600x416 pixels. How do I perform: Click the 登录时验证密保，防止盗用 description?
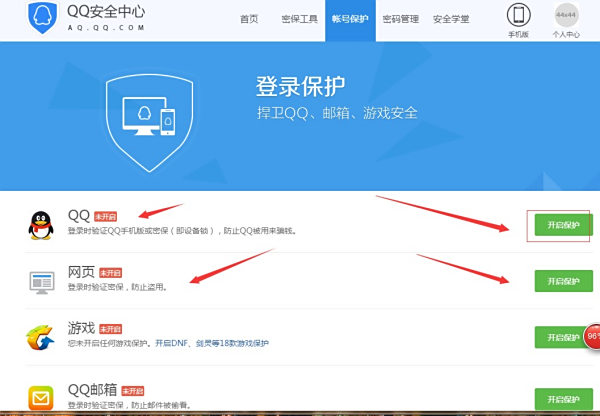pos(117,287)
